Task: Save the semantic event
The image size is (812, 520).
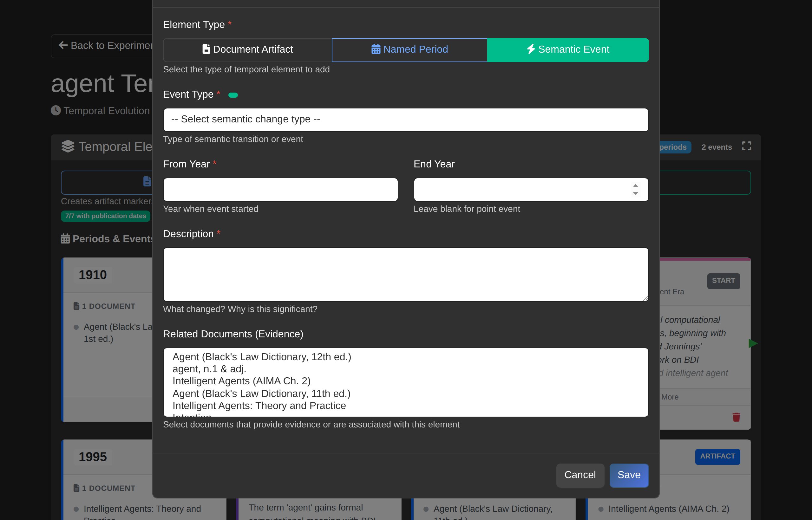Action: [629, 475]
